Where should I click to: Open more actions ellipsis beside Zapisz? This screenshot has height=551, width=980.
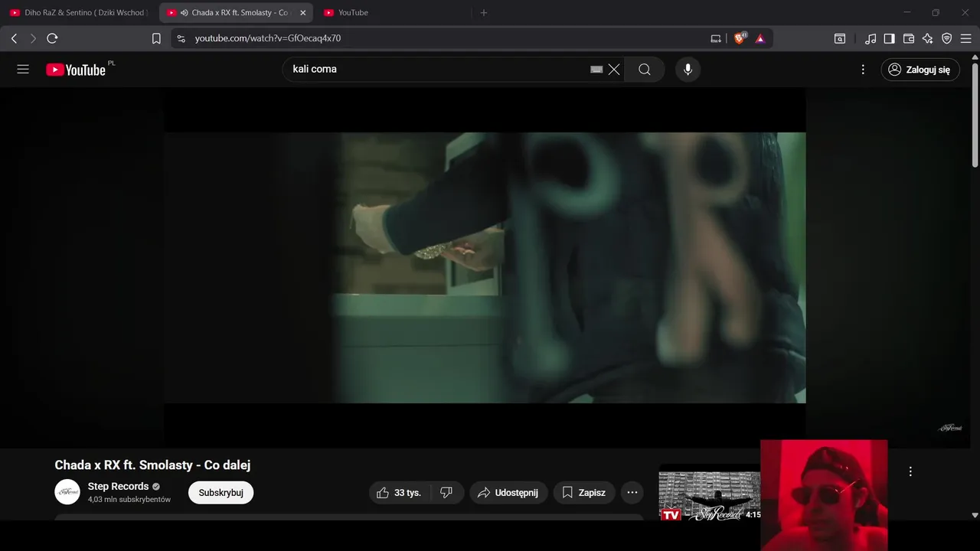coord(632,493)
